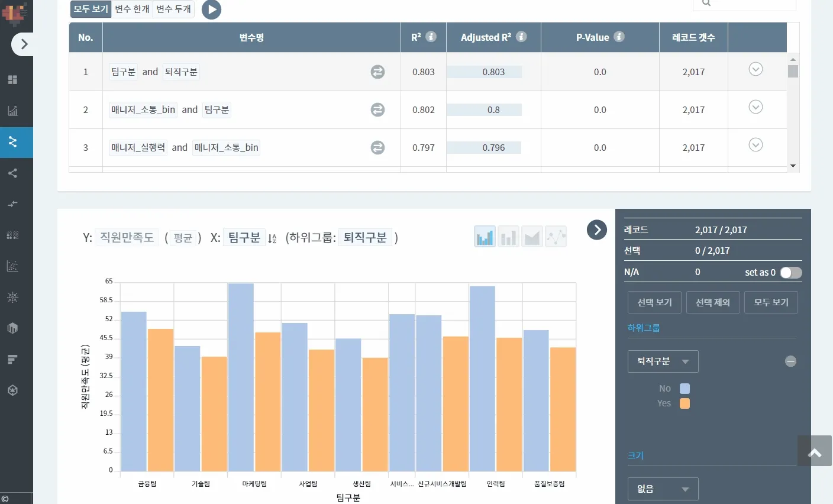Click the swap variables icon in row 1
Screen dimensions: 833x504
pos(377,72)
